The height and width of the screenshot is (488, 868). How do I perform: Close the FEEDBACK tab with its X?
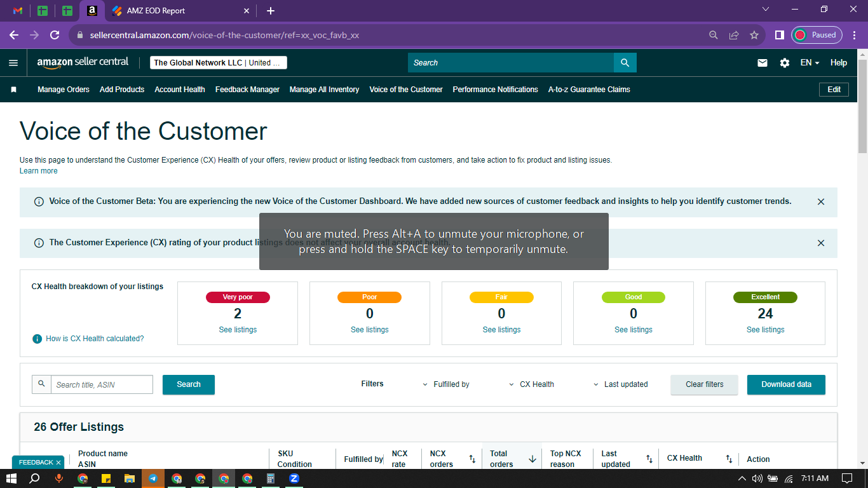coord(58,463)
